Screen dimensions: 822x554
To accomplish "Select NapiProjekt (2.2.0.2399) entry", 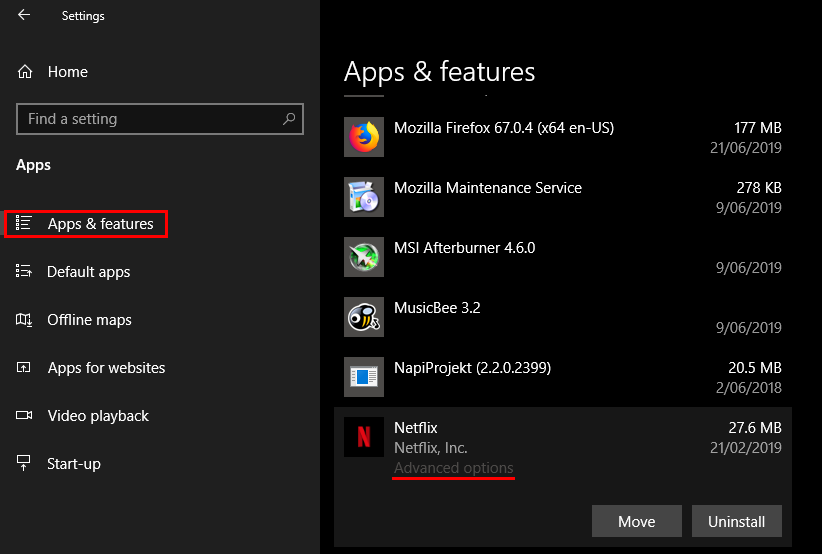I will tap(563, 377).
